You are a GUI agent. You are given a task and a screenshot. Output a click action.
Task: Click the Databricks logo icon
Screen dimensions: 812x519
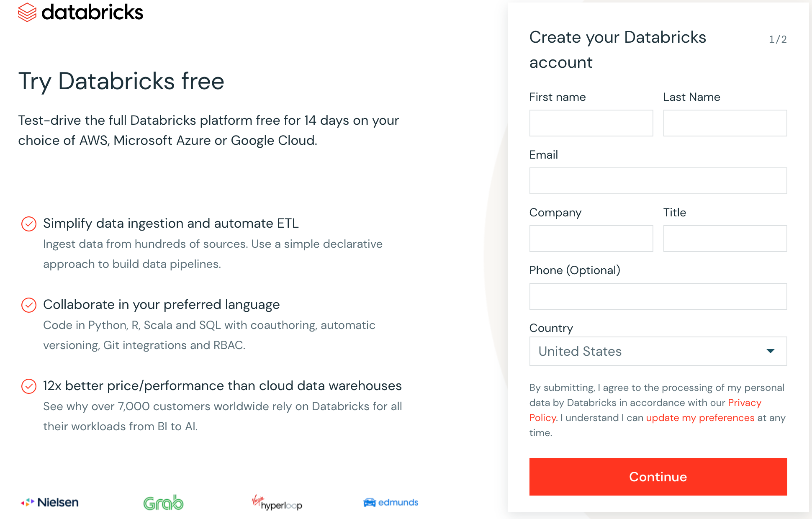[28, 13]
